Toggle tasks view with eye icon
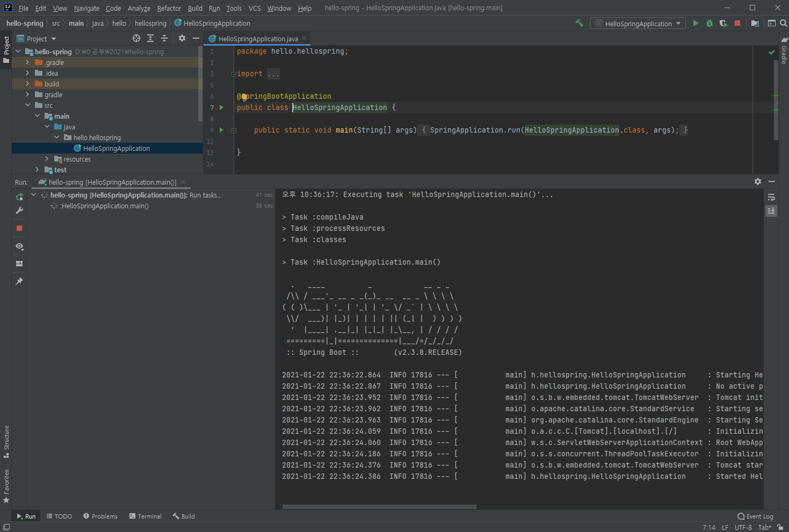This screenshot has width=789, height=532. 19,246
